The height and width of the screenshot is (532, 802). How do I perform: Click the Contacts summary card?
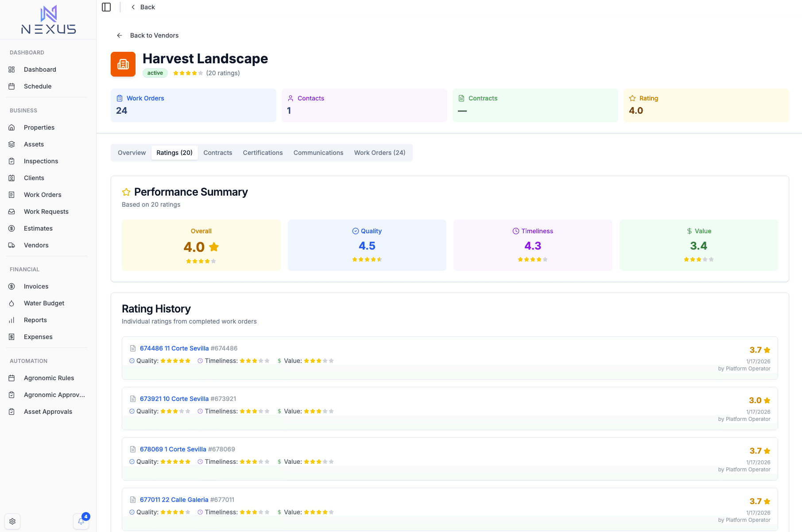[x=364, y=105]
